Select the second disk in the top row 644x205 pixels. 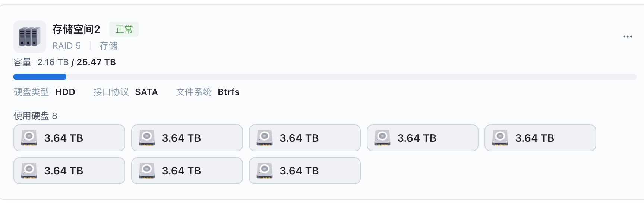187,138
